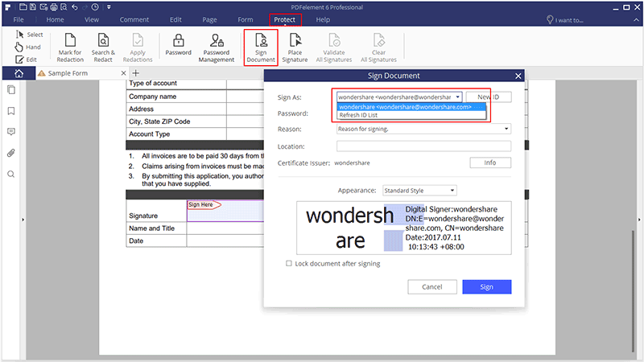Click the New ID button
This screenshot has width=644, height=362.
(x=489, y=97)
